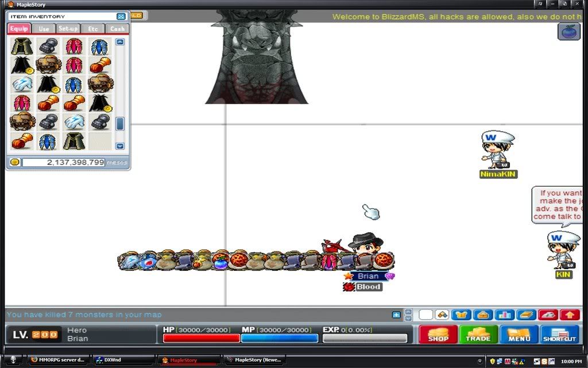Click the kill-count chat message
The width and height of the screenshot is (588, 368).
pos(84,315)
